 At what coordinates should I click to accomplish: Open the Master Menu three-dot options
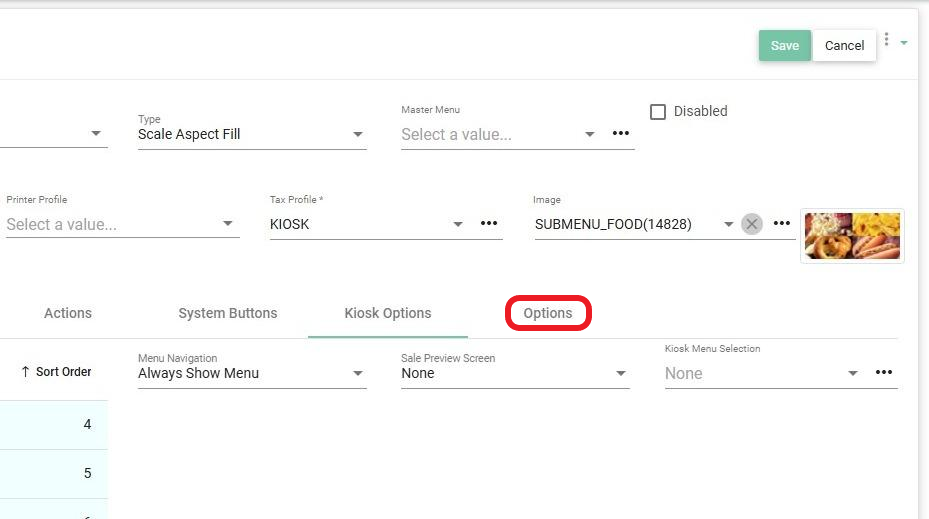point(620,134)
